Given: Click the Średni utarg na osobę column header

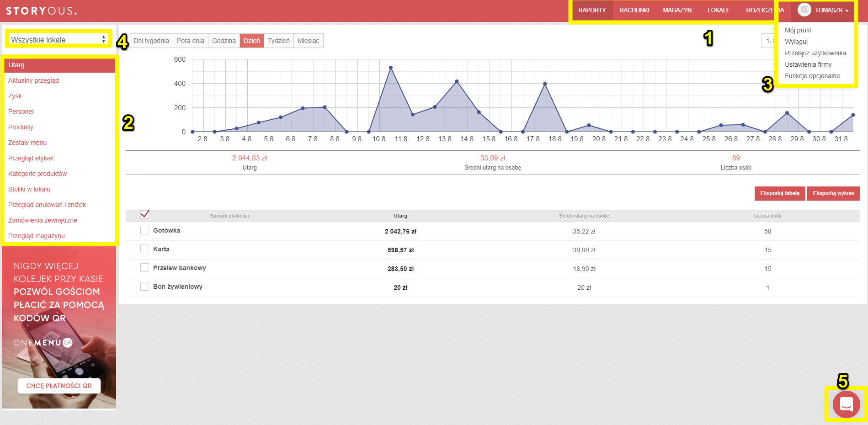Looking at the screenshot, I should point(584,216).
